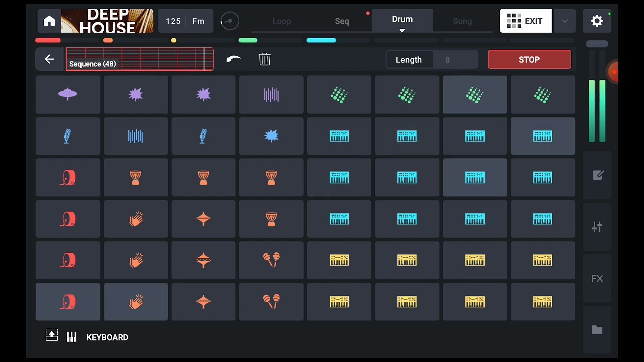Trigger the orange hi-hat pad with stripes
This screenshot has width=644, height=362.
tap(203, 260)
